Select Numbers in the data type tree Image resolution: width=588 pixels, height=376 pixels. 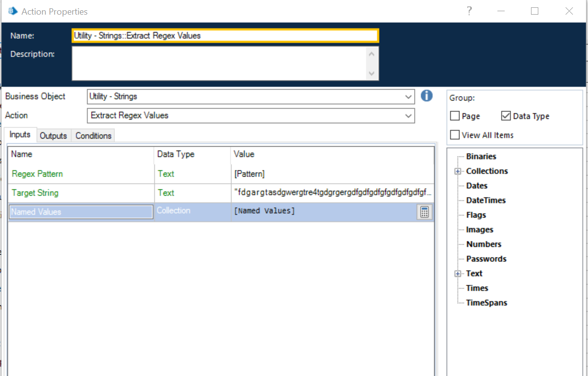[483, 244]
